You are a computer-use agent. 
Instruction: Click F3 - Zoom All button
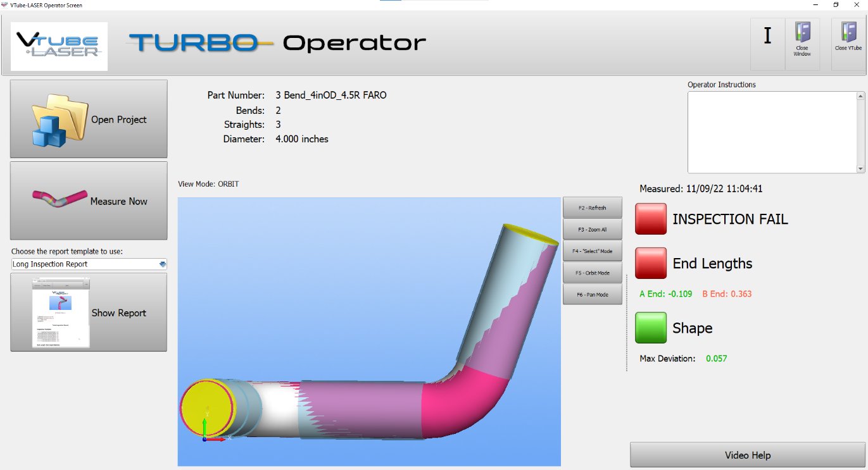point(593,229)
